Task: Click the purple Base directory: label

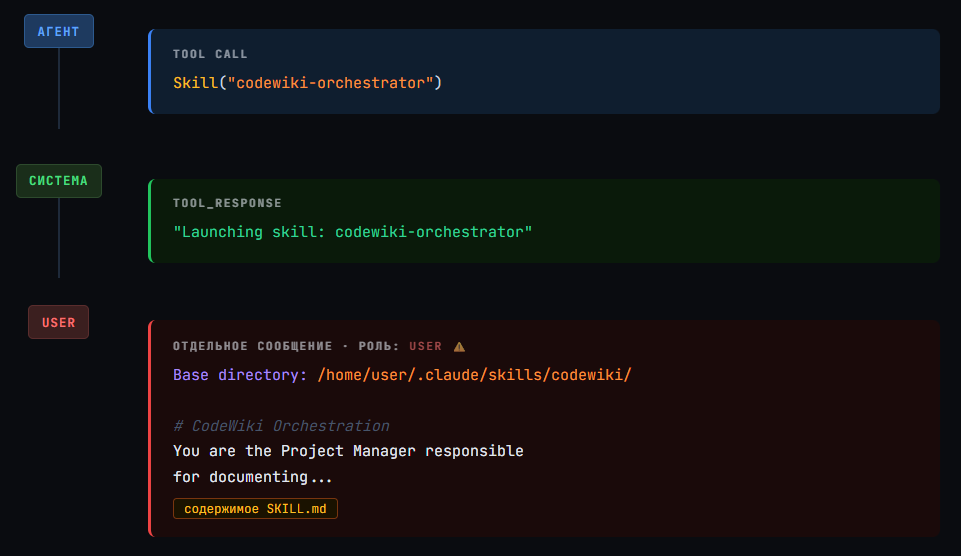Action: (240, 375)
